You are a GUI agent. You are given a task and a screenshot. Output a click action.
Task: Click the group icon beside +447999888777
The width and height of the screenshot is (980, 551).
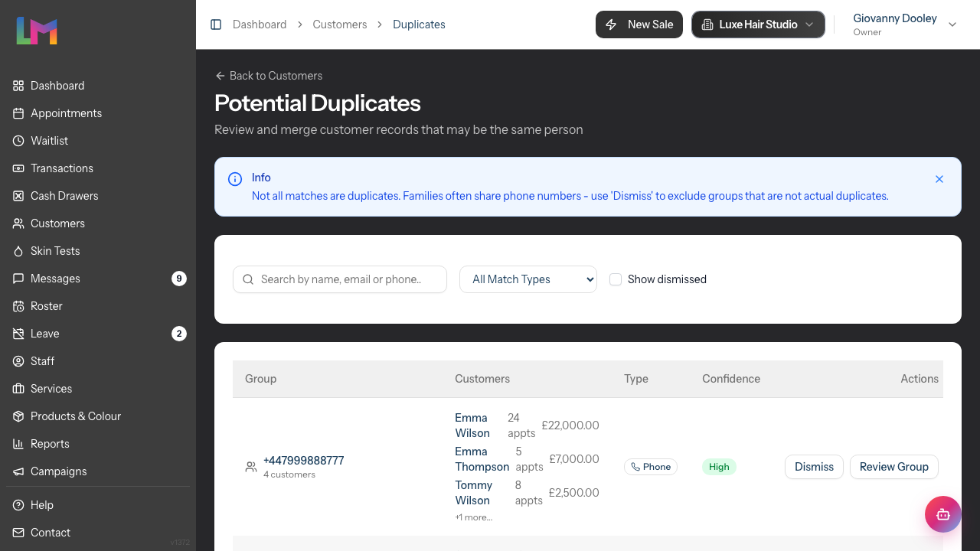[x=251, y=467]
